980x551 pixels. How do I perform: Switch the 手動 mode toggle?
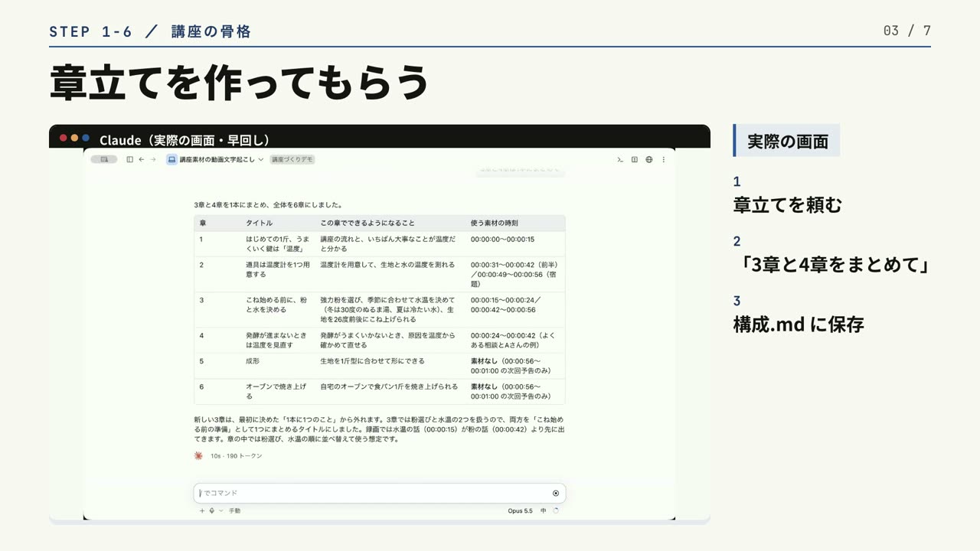pyautogui.click(x=234, y=510)
